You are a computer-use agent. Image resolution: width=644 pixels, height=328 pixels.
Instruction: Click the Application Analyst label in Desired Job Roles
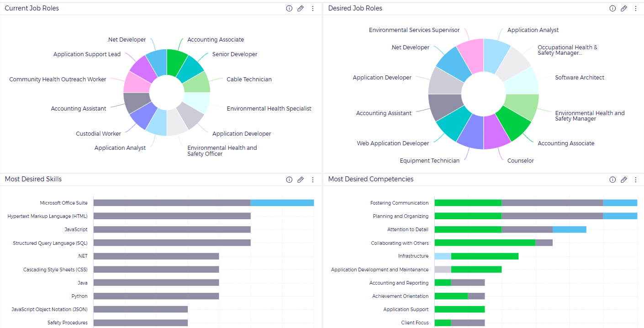pyautogui.click(x=533, y=30)
